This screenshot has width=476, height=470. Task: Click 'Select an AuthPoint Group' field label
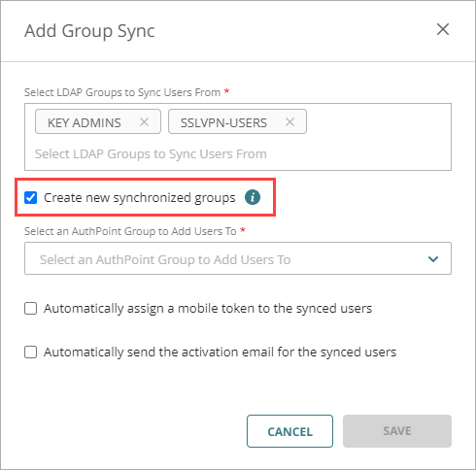click(x=130, y=231)
